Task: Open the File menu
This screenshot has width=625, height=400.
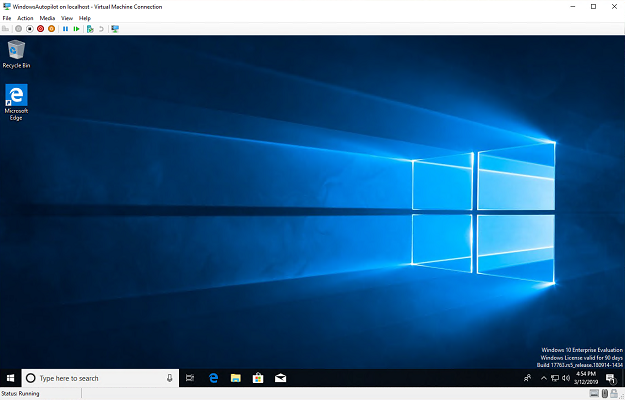Action: coord(7,18)
